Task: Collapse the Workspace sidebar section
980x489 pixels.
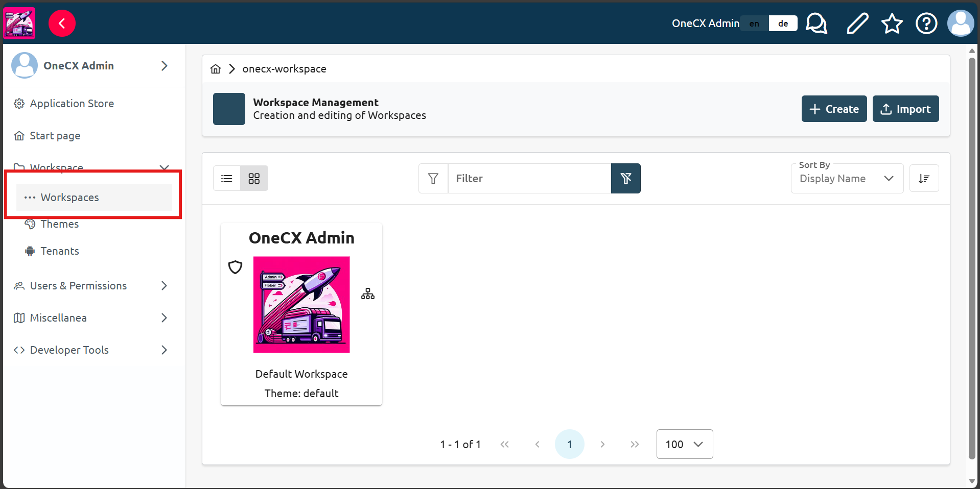Action: pyautogui.click(x=164, y=167)
